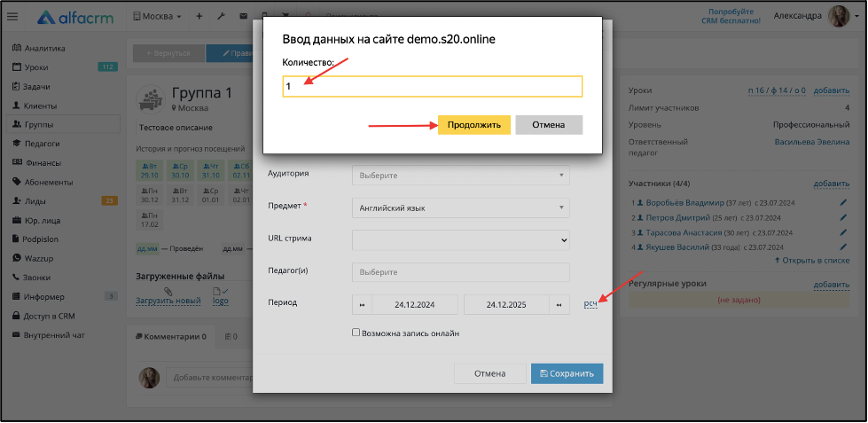Click добавить next to Уроки

click(832, 90)
